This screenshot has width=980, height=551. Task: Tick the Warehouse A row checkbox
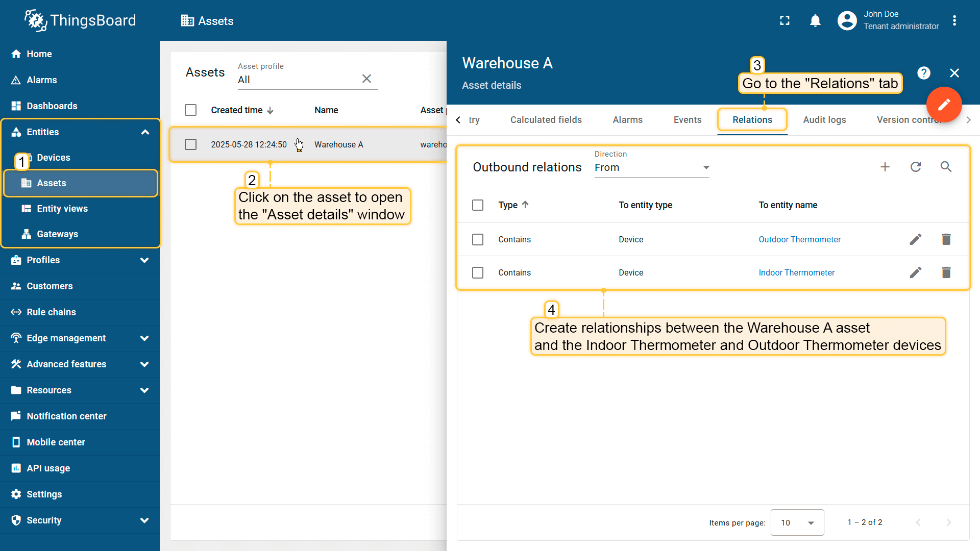pos(190,144)
